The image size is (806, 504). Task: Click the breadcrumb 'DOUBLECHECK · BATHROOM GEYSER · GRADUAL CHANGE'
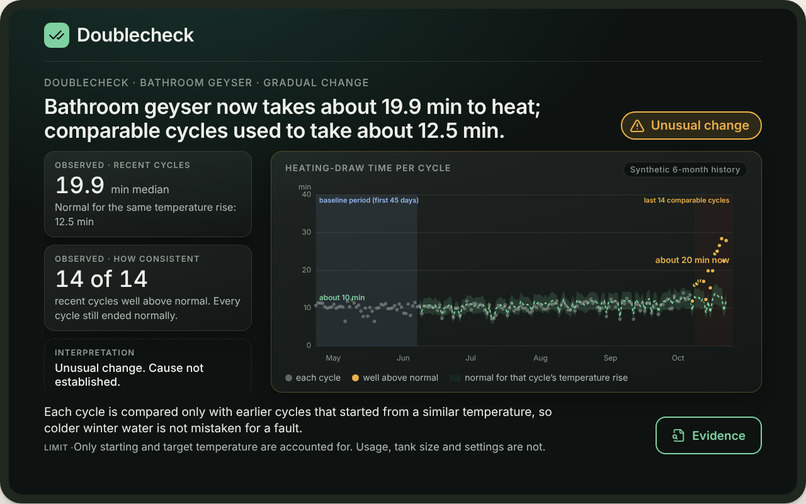click(x=206, y=83)
